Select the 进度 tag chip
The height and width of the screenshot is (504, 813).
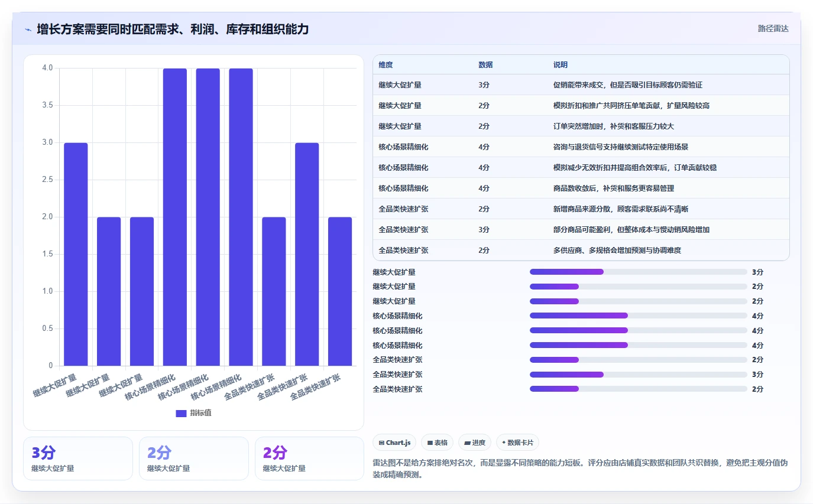pos(475,443)
